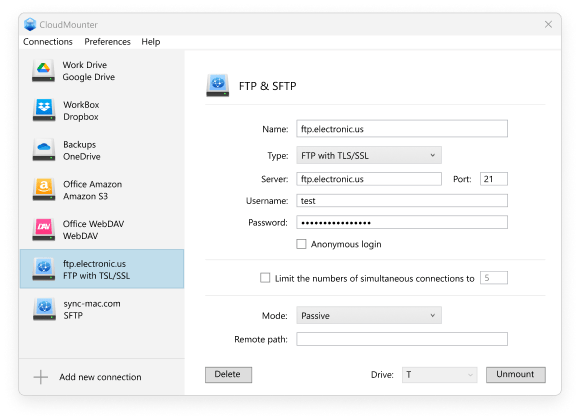Click Add new connection label
This screenshot has width=580, height=420.
[x=100, y=377]
